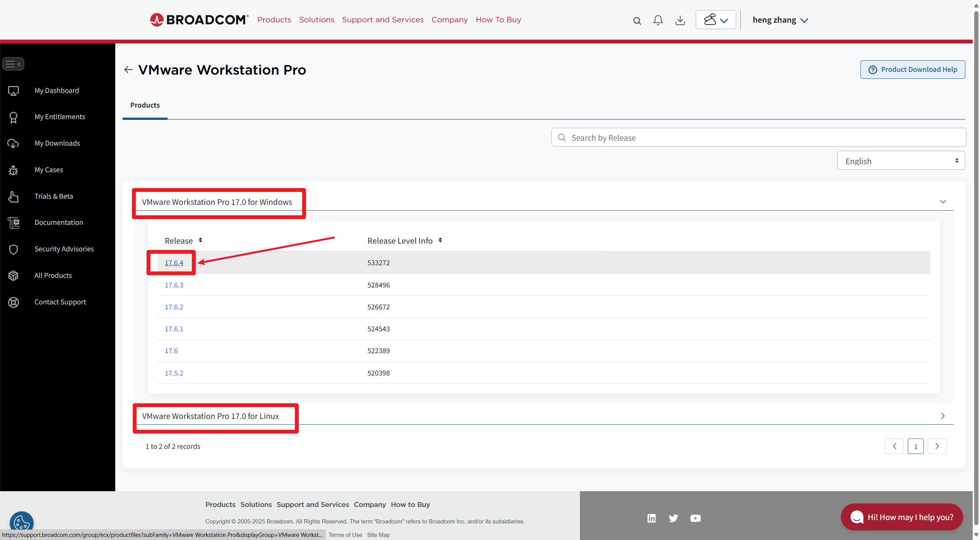The image size is (980, 540).
Task: Open Trials & Beta section
Action: click(53, 196)
